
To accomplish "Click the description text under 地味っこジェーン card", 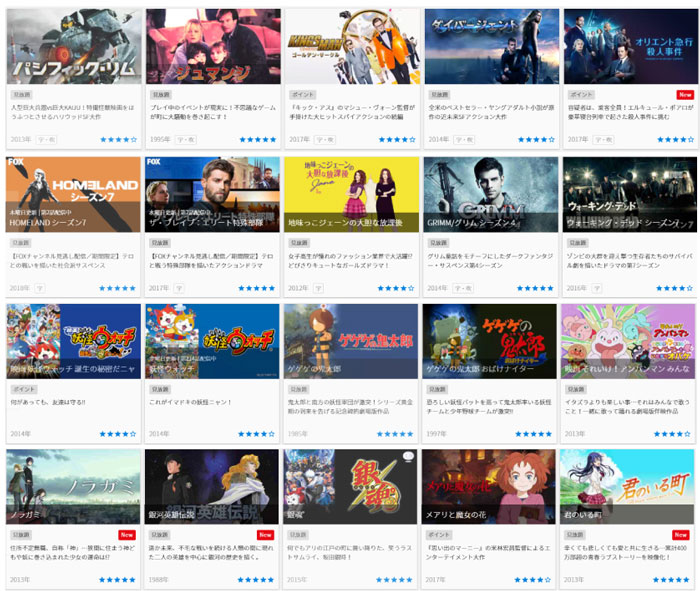I will click(x=350, y=261).
